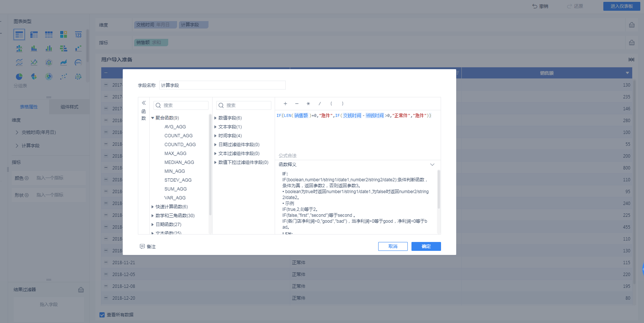Viewport: 644px width, 323px height.
Task: Insert the multiply asterisk operator
Action: click(x=308, y=104)
